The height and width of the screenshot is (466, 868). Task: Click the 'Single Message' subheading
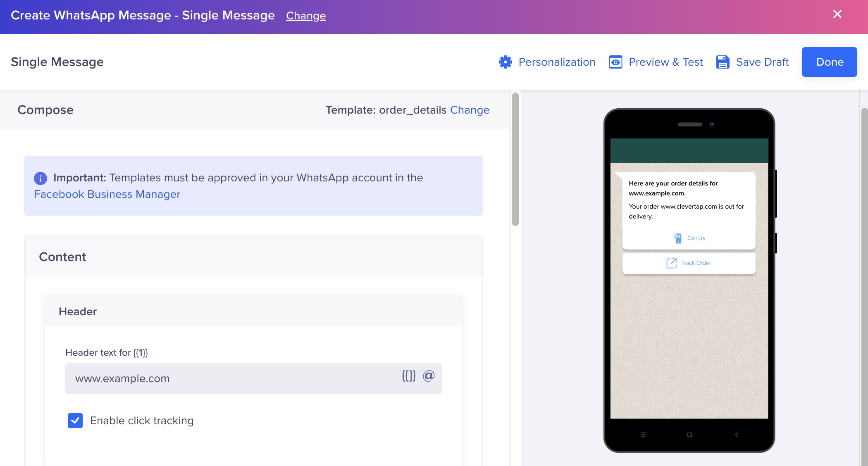[57, 62]
